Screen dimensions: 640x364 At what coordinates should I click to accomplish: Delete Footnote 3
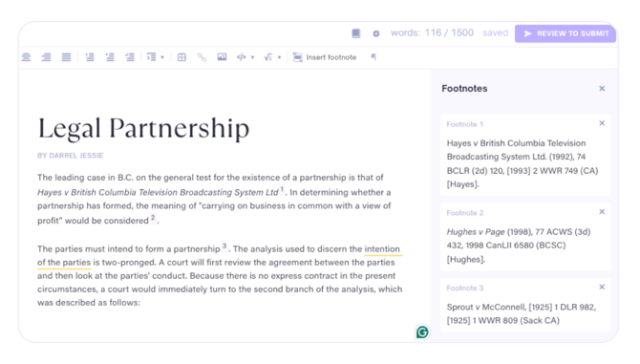(x=602, y=288)
